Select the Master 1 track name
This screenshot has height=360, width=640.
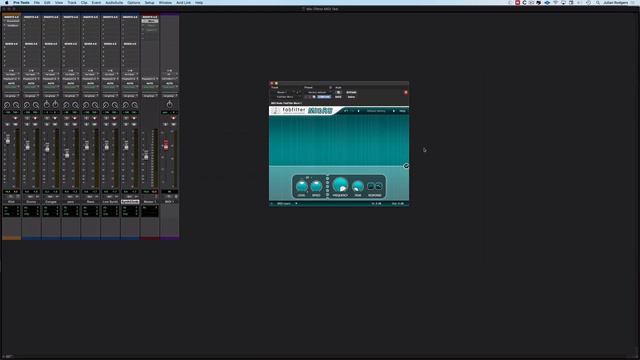tap(150, 202)
